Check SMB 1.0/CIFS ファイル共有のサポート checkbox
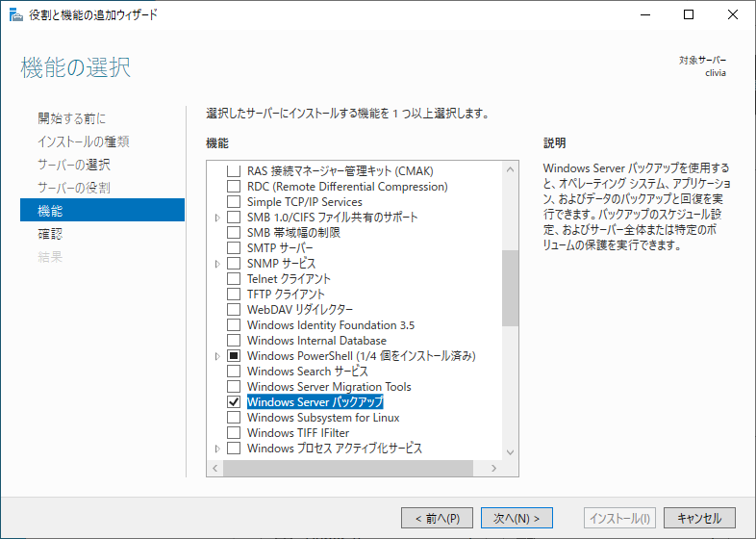The image size is (756, 539). coord(234,218)
